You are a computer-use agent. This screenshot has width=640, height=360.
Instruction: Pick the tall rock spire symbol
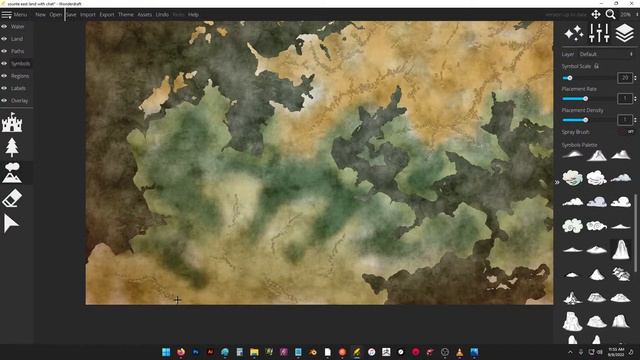tap(620, 249)
